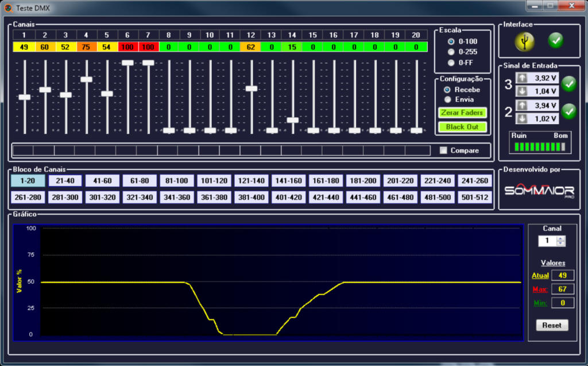Select the 0-255 scale option

click(451, 52)
